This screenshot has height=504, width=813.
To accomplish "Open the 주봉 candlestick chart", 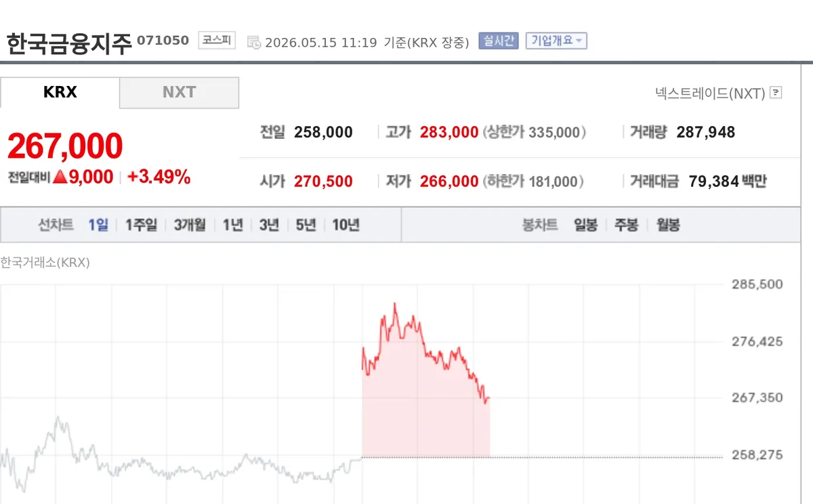I will click(627, 225).
